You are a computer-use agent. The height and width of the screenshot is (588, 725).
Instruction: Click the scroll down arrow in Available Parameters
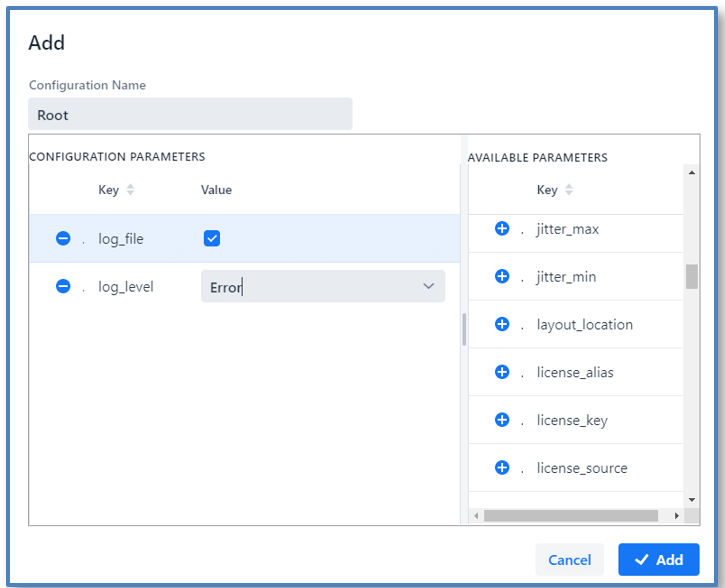pyautogui.click(x=692, y=500)
